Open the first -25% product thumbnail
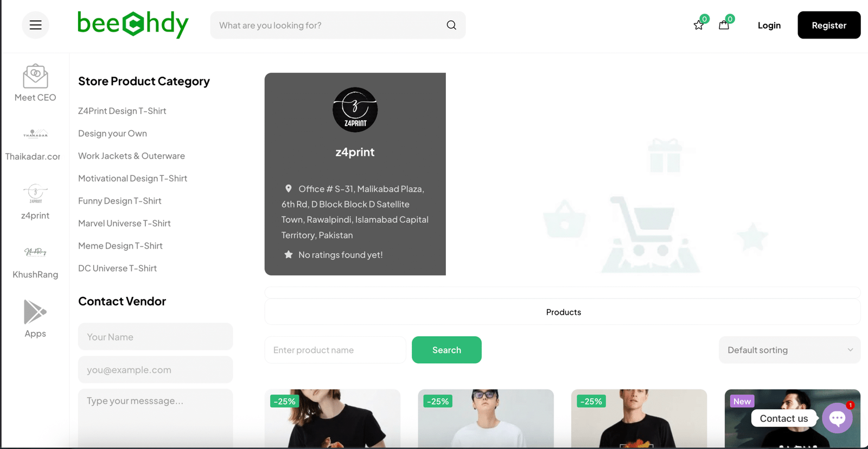868x449 pixels. pos(333,418)
